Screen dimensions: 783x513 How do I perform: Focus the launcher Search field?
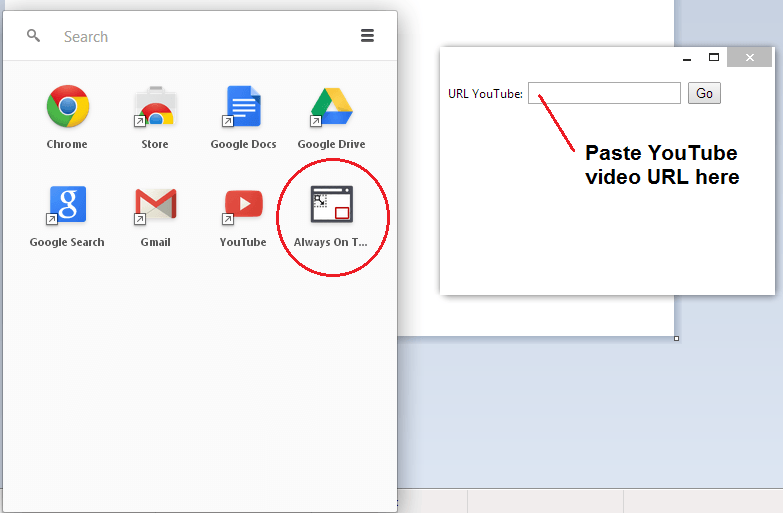coord(200,36)
